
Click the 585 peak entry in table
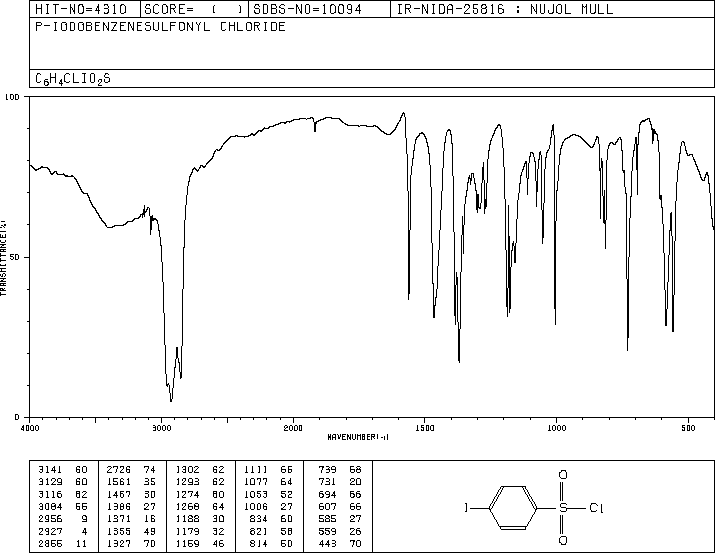point(340,519)
